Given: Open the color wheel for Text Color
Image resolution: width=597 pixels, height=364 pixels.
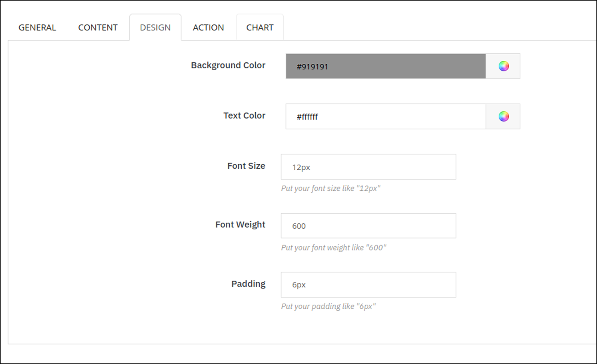Looking at the screenshot, I should 503,116.
